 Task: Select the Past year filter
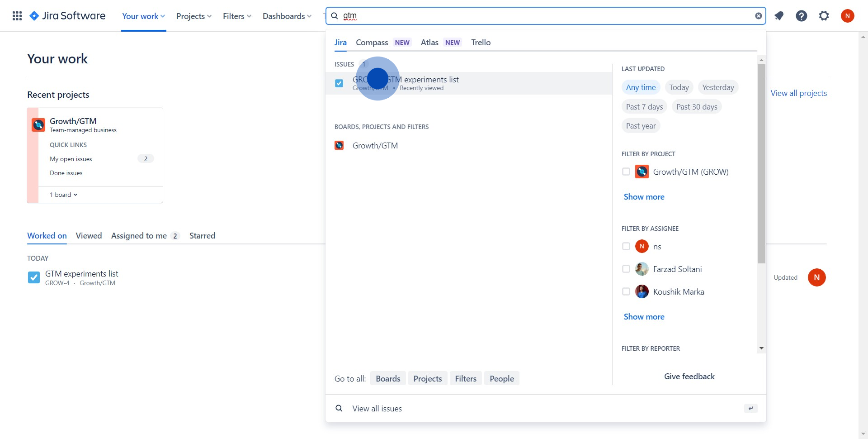click(x=641, y=126)
